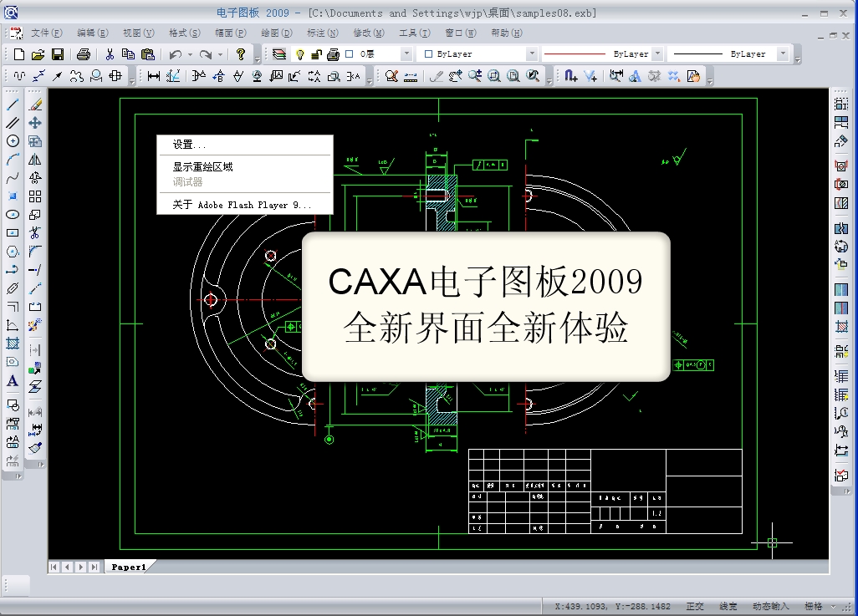Open the 绘图(D) menu
This screenshot has width=858, height=616.
(x=276, y=33)
